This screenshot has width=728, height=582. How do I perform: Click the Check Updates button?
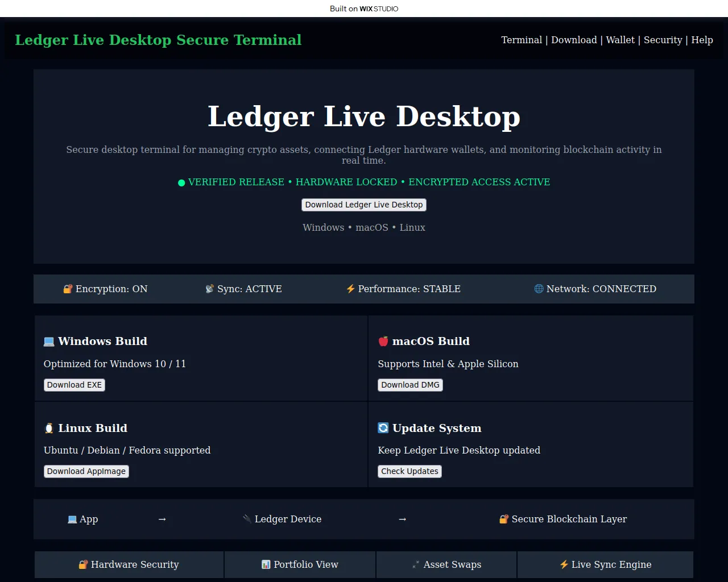pos(409,471)
